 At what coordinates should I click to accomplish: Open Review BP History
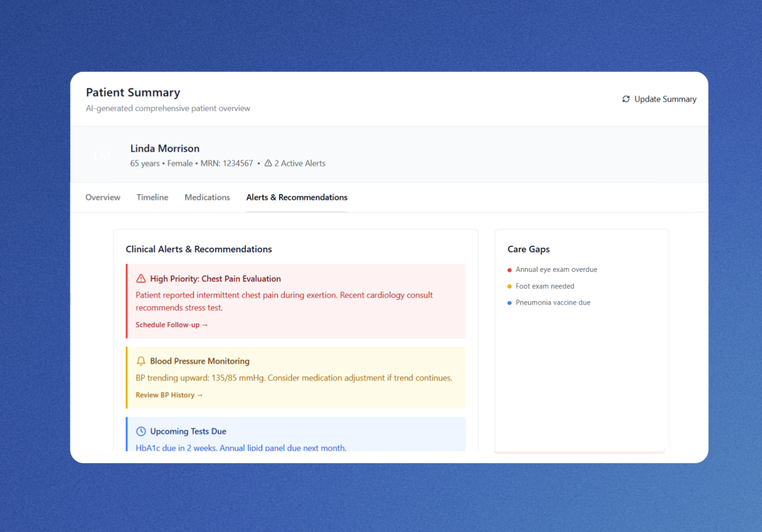[169, 395]
